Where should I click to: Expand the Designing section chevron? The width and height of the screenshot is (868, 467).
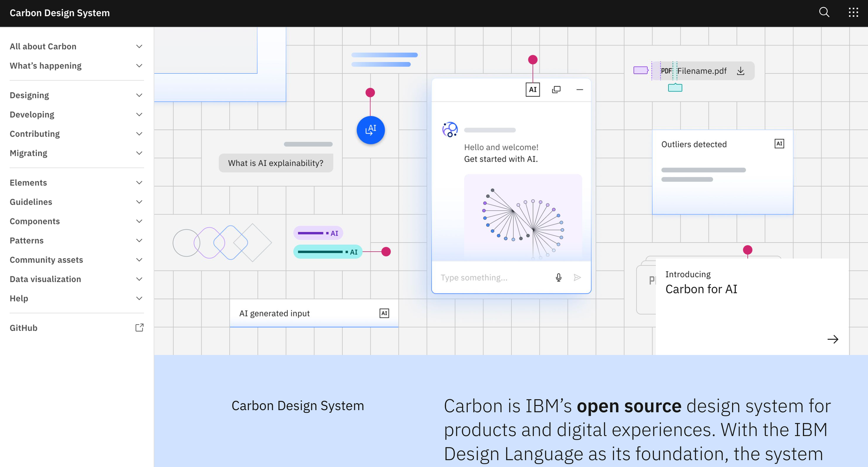[x=139, y=95]
